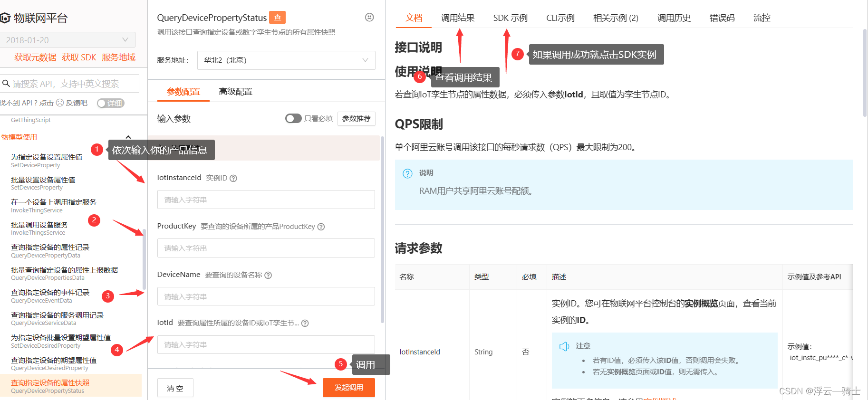Open QueryDevicePropertyData API entry
868x400 pixels.
[x=50, y=251]
